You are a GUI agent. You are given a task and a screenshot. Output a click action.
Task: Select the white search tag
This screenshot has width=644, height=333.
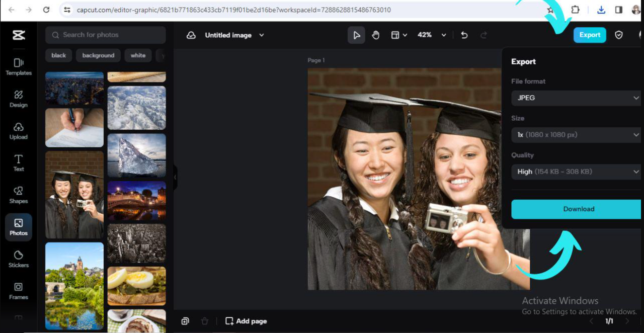tap(138, 55)
